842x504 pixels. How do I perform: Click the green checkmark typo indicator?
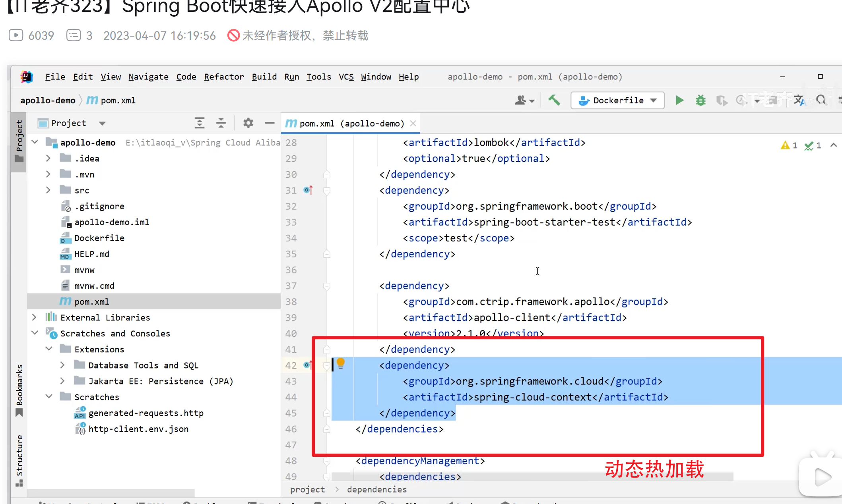[x=813, y=145]
